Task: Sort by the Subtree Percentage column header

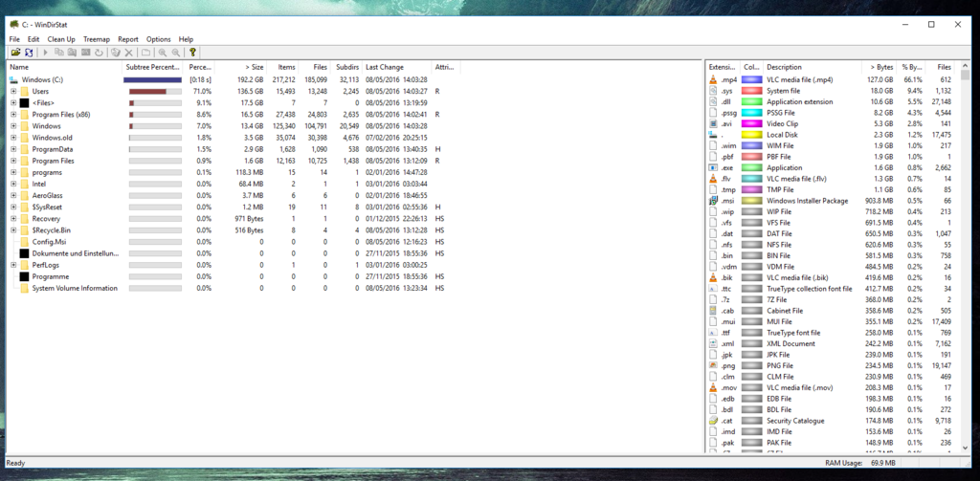Action: [x=154, y=67]
